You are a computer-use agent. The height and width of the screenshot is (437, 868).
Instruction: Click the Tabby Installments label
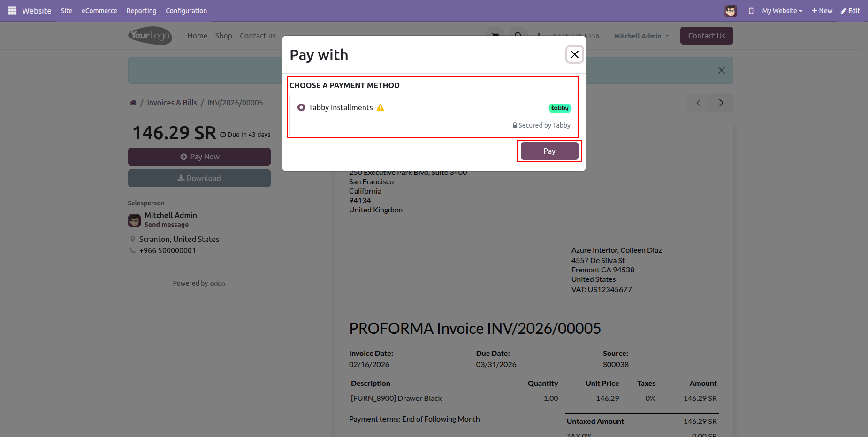coord(341,107)
